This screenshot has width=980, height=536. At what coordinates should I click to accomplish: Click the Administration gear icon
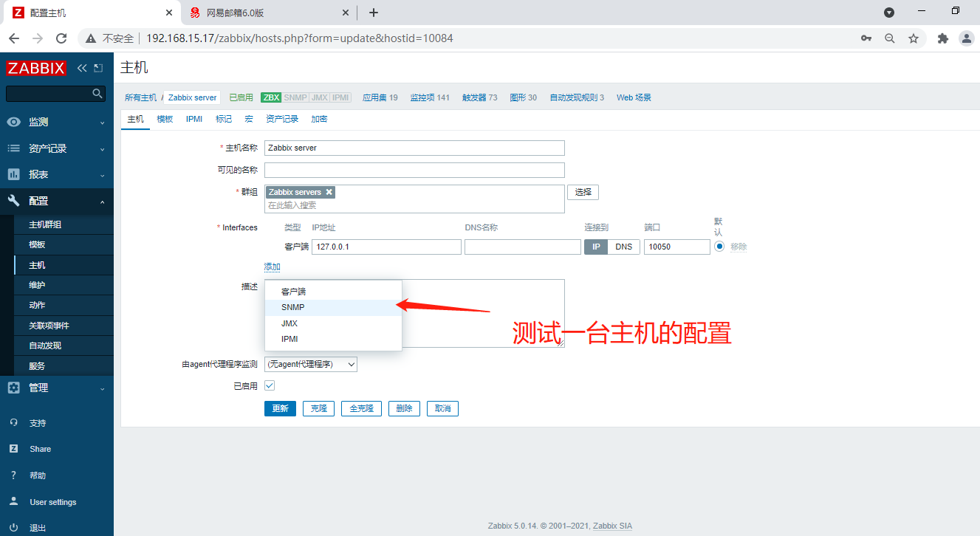13,388
